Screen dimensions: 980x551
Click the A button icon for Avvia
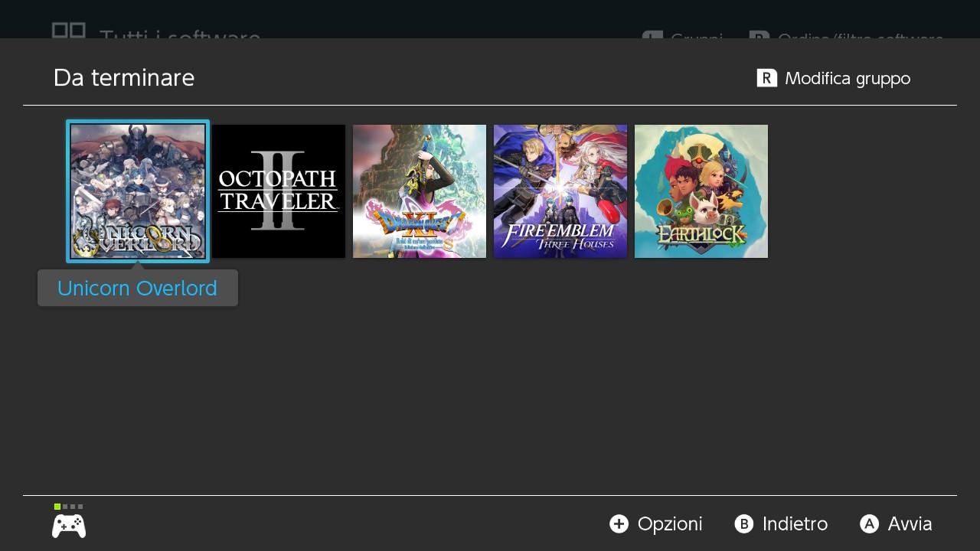pyautogui.click(x=869, y=523)
